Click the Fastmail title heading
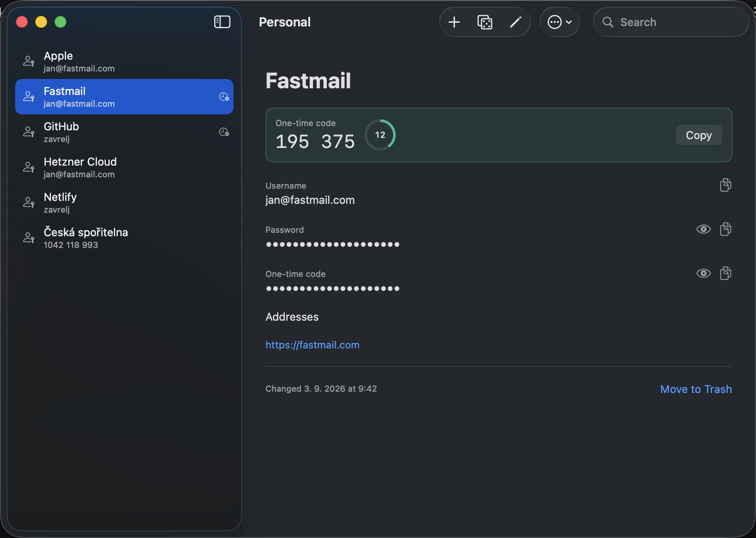 [x=308, y=81]
